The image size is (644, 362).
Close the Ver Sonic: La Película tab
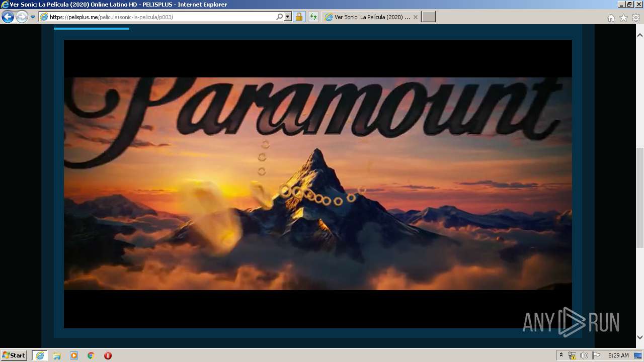tap(415, 17)
